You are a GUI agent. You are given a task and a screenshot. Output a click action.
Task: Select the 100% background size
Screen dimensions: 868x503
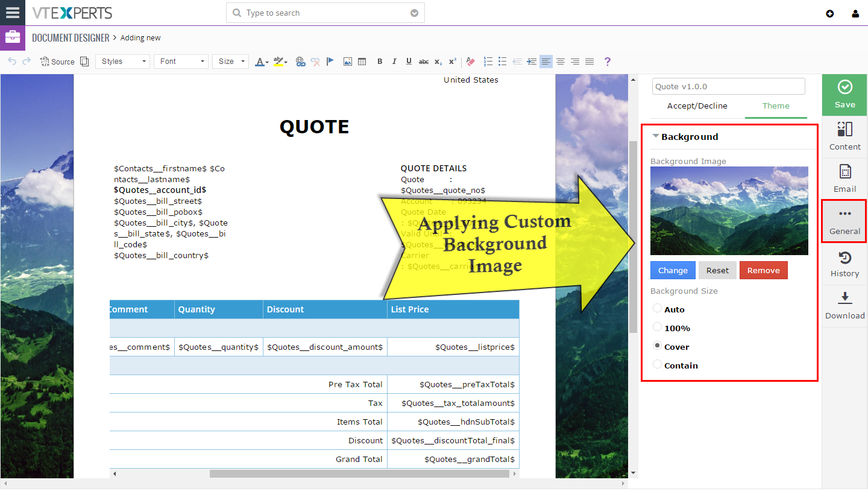[x=657, y=327]
